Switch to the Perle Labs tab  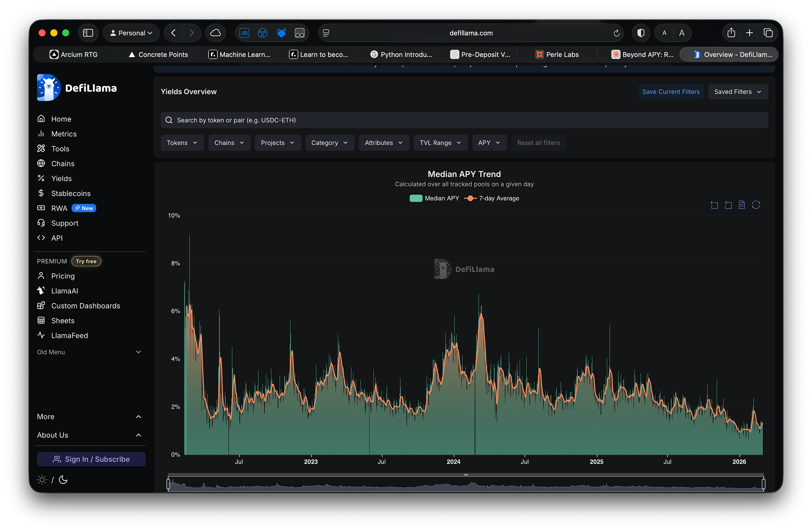coord(557,55)
